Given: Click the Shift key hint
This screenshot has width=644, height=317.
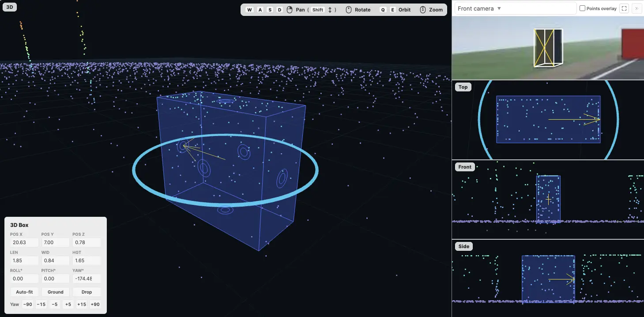Looking at the screenshot, I should click(318, 10).
